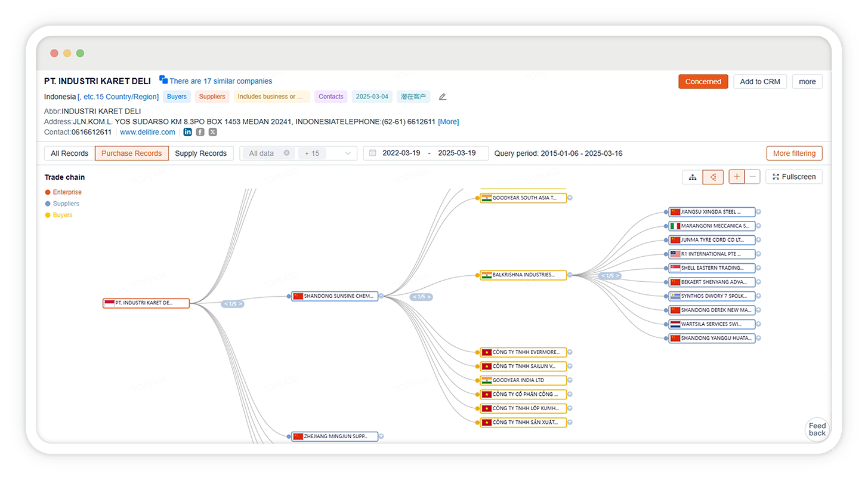Collapse the SHANDONG SUNSINE CHEM node
This screenshot has width=868, height=480.
(381, 296)
